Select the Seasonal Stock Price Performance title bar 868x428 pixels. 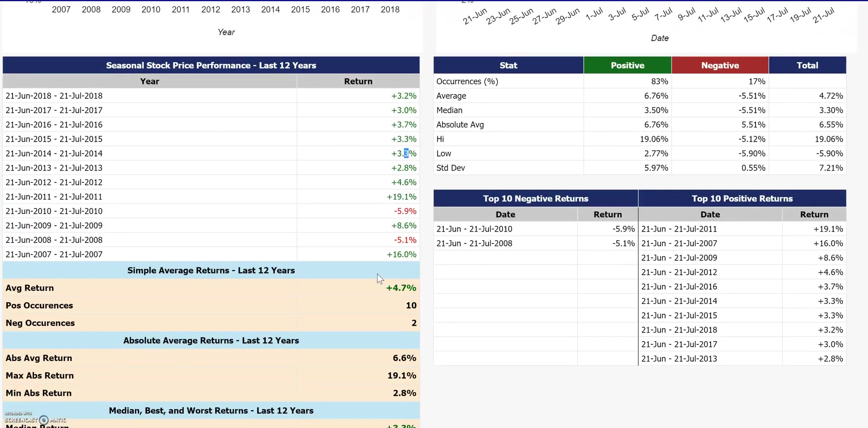coord(211,66)
